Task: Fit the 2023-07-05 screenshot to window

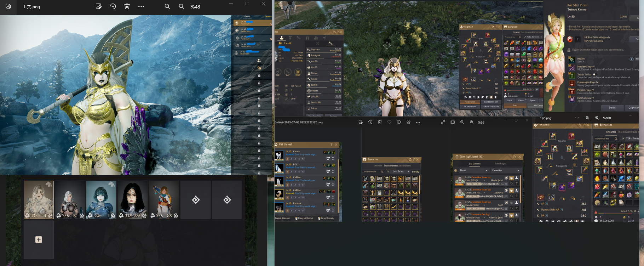Action: [453, 122]
